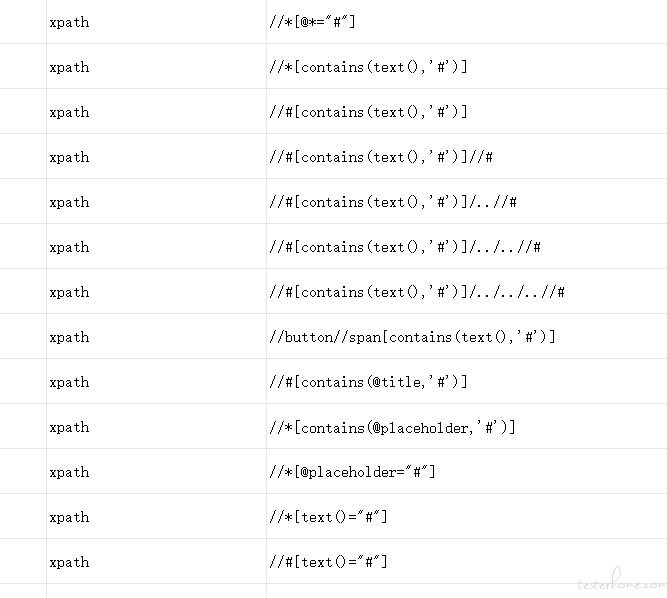The image size is (667, 598).
Task: Select the //button//span[contains(text(),'#')] cell
Action: (x=467, y=336)
